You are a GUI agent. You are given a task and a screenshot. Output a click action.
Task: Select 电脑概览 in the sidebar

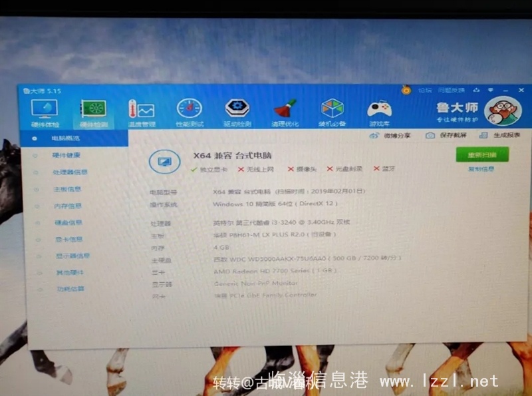pos(74,138)
